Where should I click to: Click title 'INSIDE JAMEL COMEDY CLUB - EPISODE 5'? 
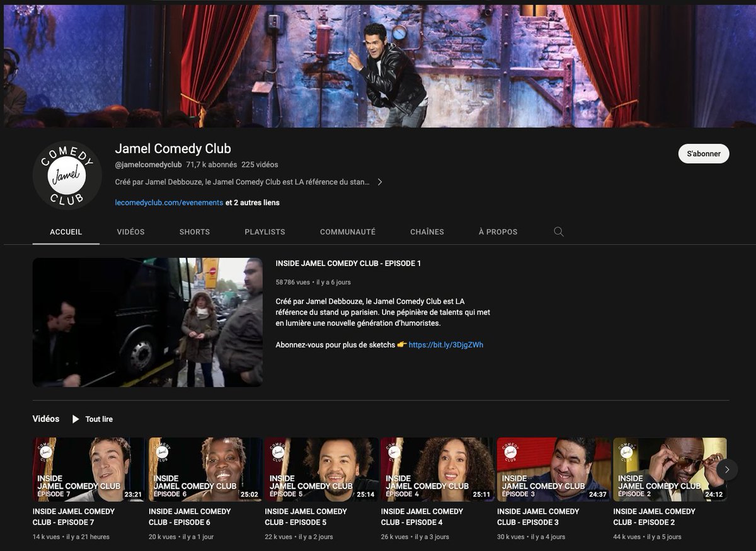[x=306, y=517]
